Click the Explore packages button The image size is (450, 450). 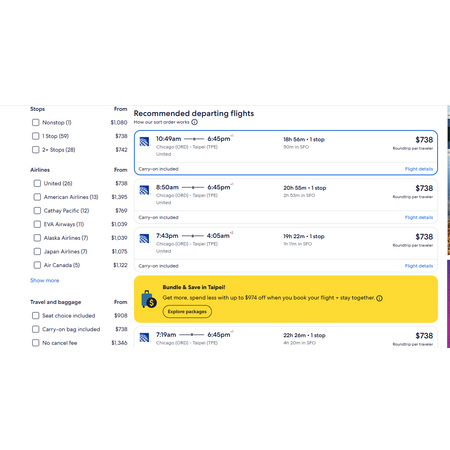187,312
